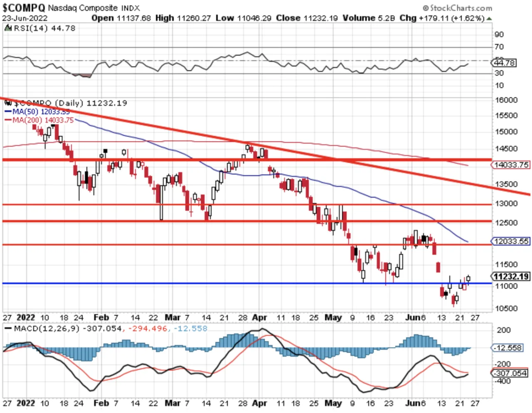Click the 14033.75 MA(200) price tag
Viewport: 532px width, 413px height.
coord(510,165)
